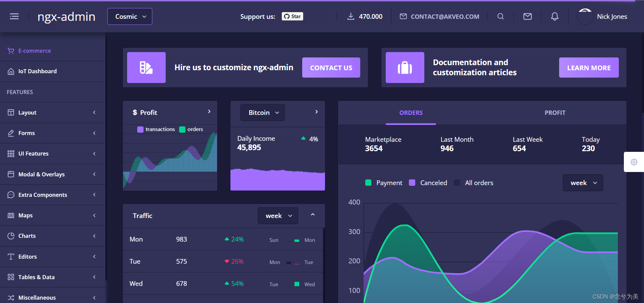This screenshot has height=303, width=644.
Task: Expand the Charts sidebar chevron
Action: pos(94,236)
